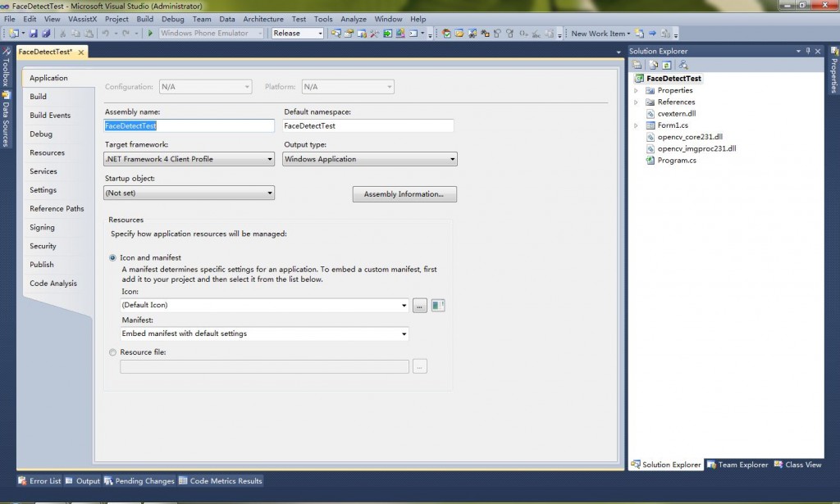Click the New Project toolbar icon

click(13, 33)
